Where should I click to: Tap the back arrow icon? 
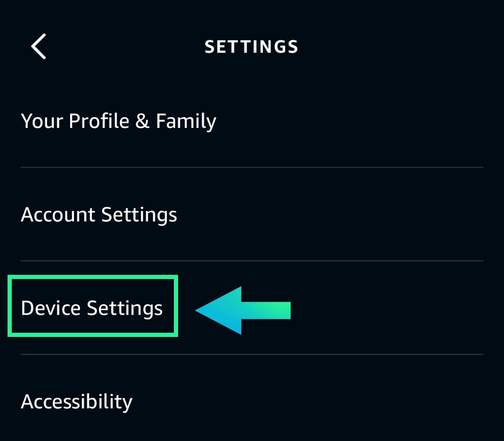(x=39, y=47)
